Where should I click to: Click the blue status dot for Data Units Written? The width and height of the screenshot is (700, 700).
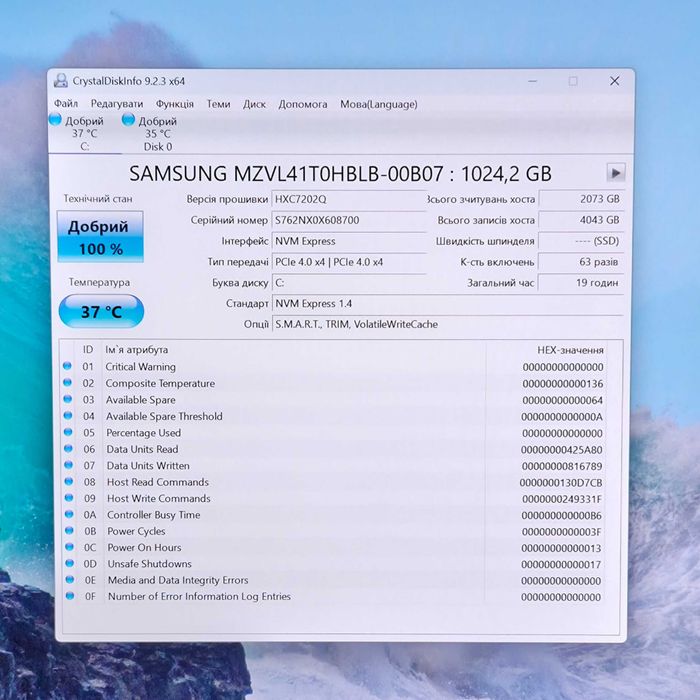pos(68,465)
